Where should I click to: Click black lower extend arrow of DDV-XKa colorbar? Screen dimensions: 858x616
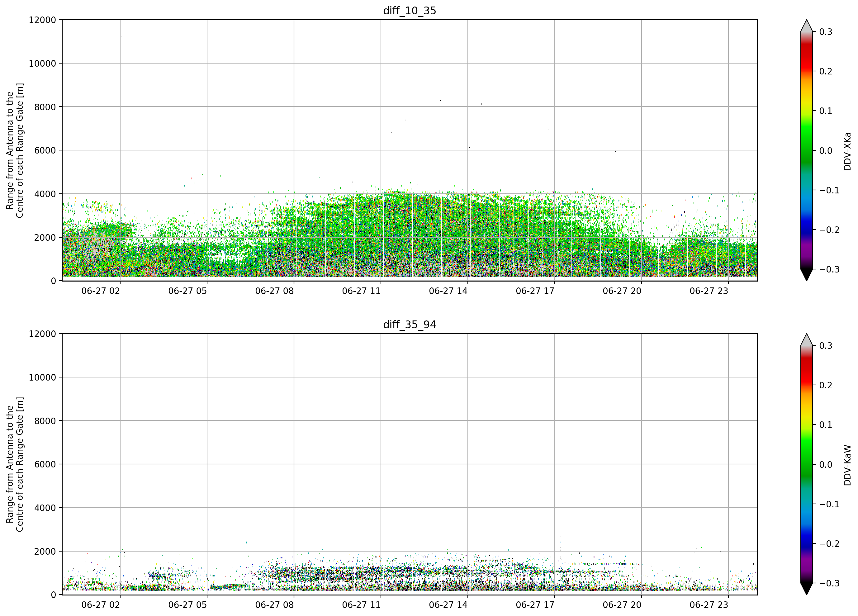pyautogui.click(x=807, y=275)
